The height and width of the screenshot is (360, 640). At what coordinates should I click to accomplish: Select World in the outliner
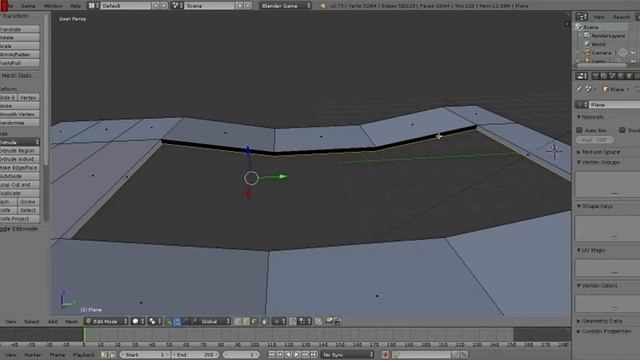[x=598, y=44]
